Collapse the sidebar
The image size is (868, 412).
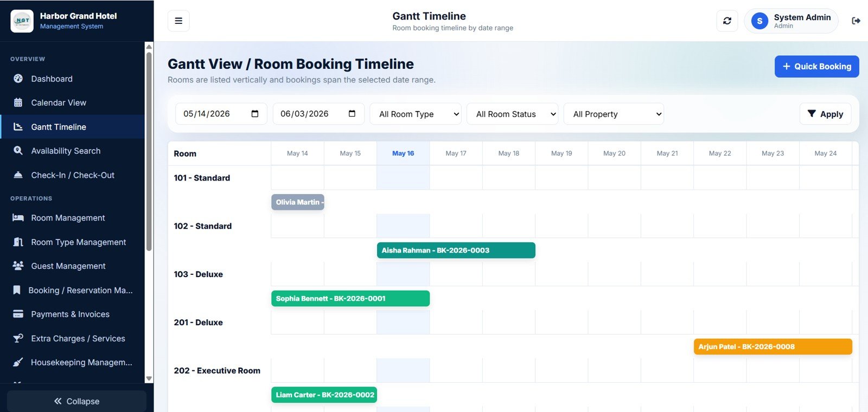pyautogui.click(x=76, y=401)
